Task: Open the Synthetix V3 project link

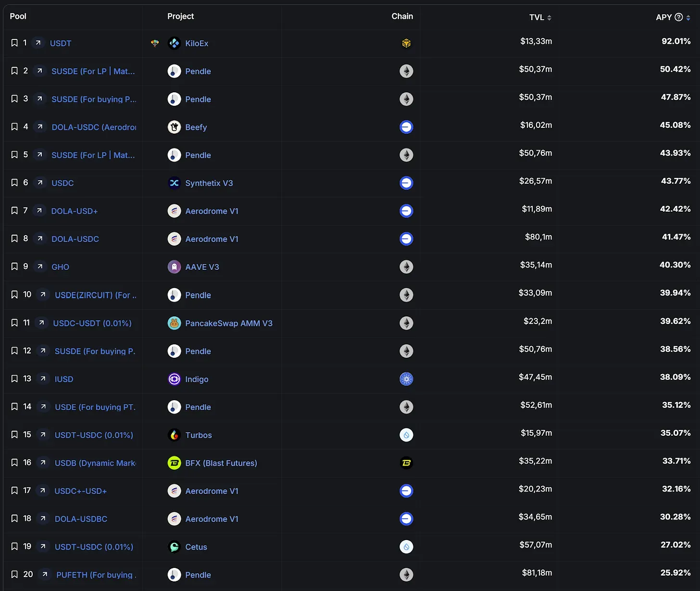Action: pyautogui.click(x=209, y=183)
